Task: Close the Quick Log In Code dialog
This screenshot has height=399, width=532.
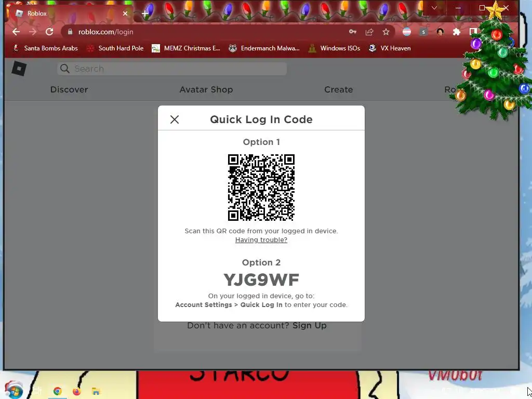Action: click(x=175, y=119)
